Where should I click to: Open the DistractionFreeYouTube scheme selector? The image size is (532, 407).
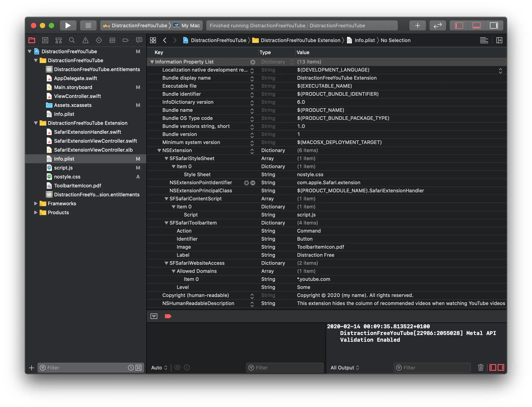pyautogui.click(x=139, y=25)
